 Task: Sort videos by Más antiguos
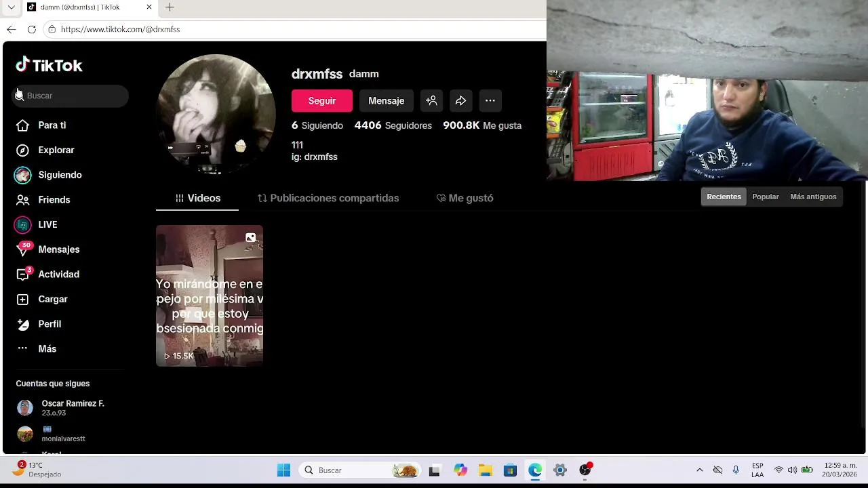(x=813, y=197)
